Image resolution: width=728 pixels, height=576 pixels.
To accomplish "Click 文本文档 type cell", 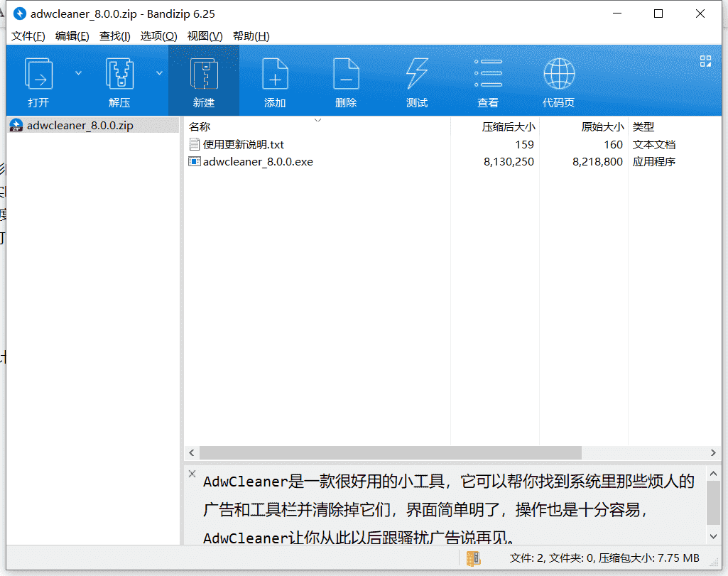I will pyautogui.click(x=653, y=144).
